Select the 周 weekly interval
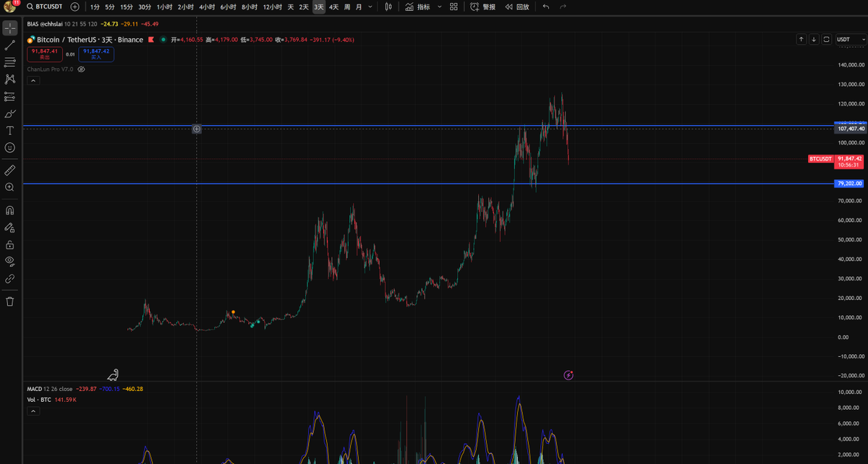Image resolution: width=868 pixels, height=464 pixels. pos(347,7)
